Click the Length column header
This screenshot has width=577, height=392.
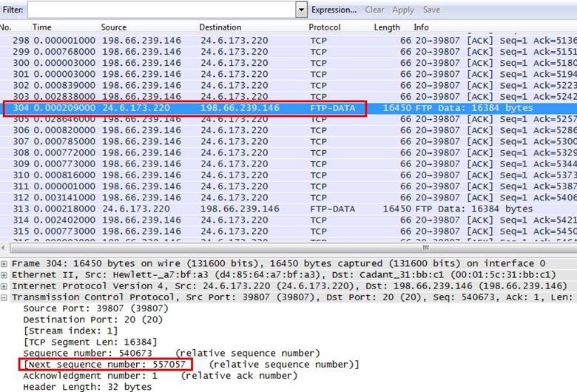(387, 27)
